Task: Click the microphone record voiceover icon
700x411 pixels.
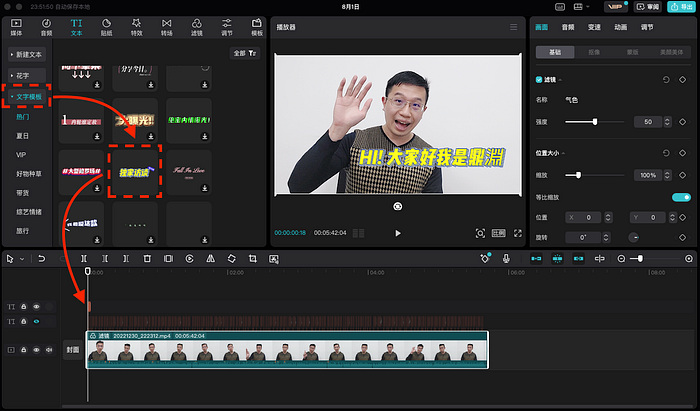Action: click(x=506, y=259)
